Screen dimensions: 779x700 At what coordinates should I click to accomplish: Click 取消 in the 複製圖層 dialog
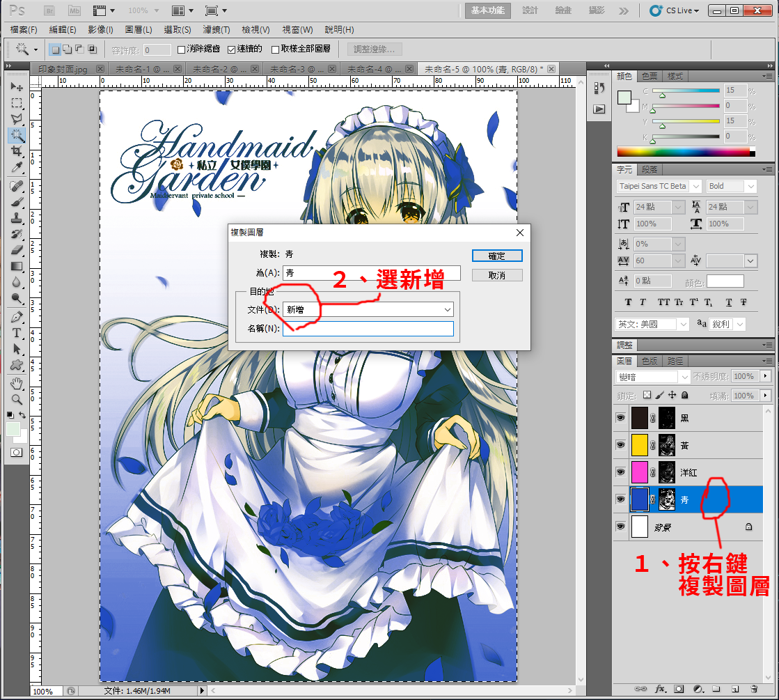[497, 275]
